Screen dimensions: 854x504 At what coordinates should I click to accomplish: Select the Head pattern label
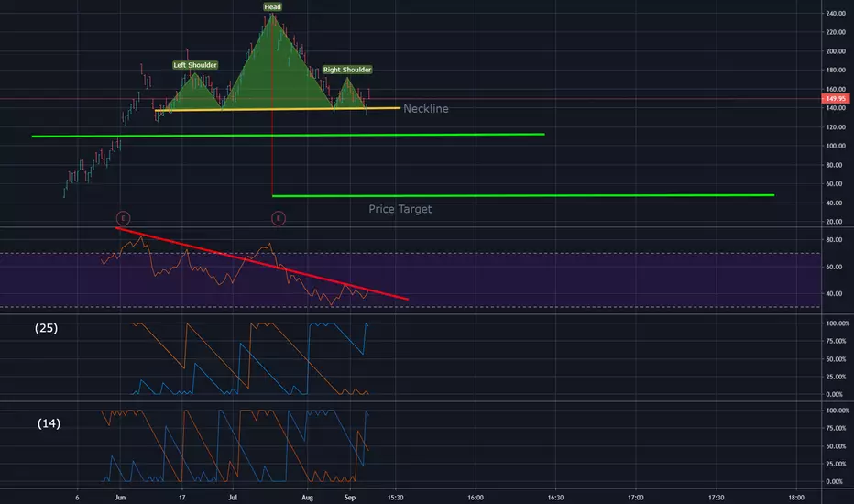click(x=272, y=7)
